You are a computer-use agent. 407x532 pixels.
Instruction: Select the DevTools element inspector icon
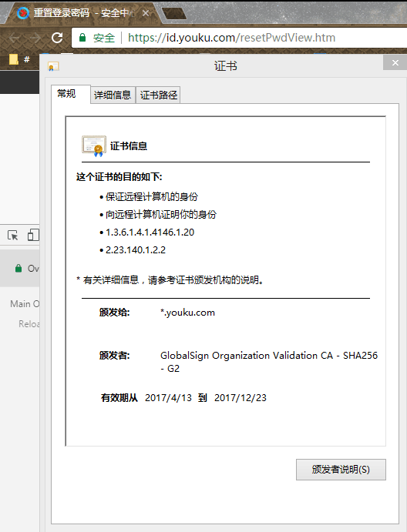(13, 235)
